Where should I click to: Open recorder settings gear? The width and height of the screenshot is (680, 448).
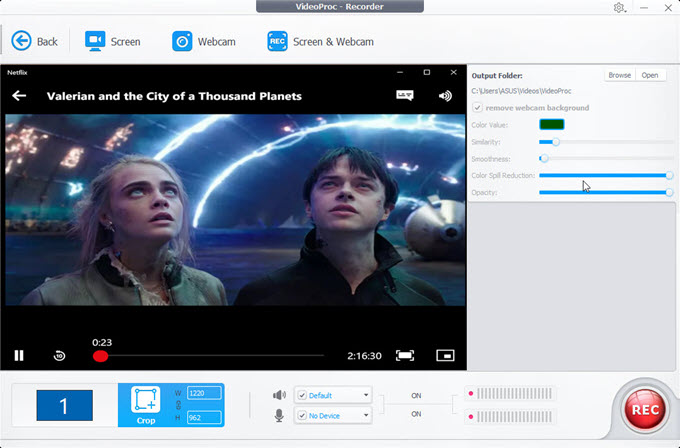[620, 8]
